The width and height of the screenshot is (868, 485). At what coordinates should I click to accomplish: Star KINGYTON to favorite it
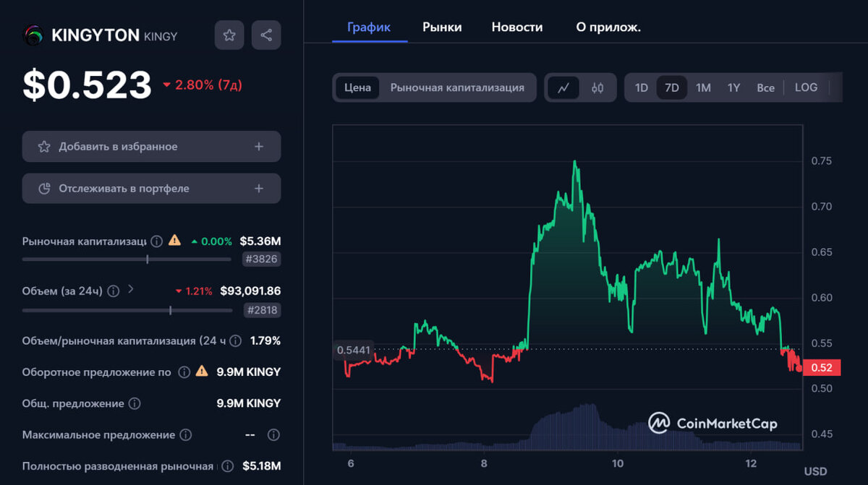pyautogui.click(x=229, y=35)
